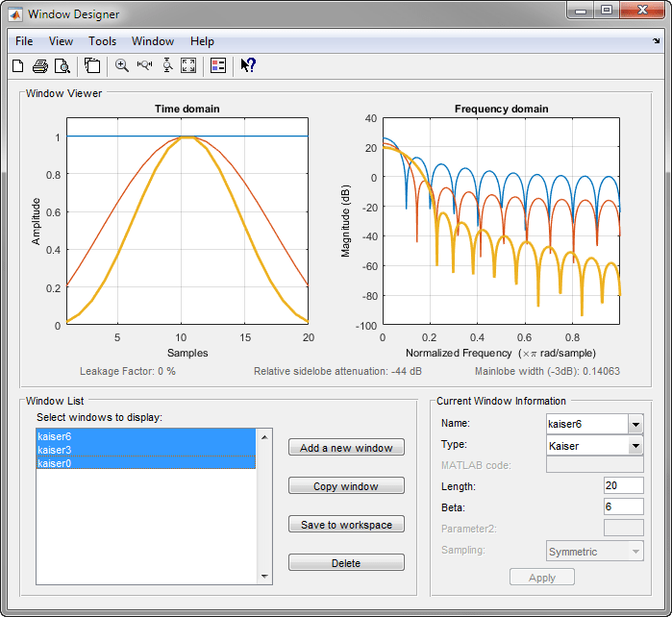This screenshot has width=672, height=617.
Task: Click the New window designer icon
Action: pos(17,65)
